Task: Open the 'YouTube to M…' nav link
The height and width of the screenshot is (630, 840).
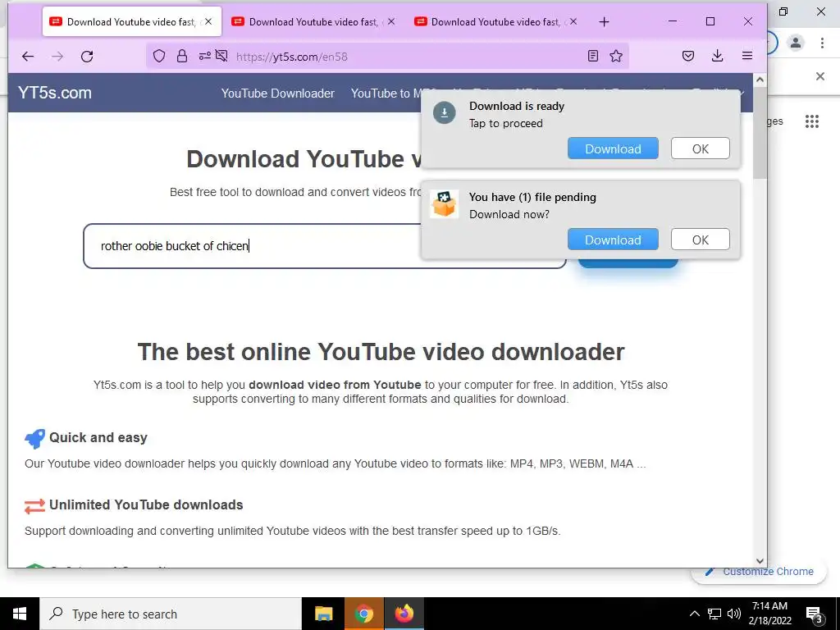Action: 386,94
